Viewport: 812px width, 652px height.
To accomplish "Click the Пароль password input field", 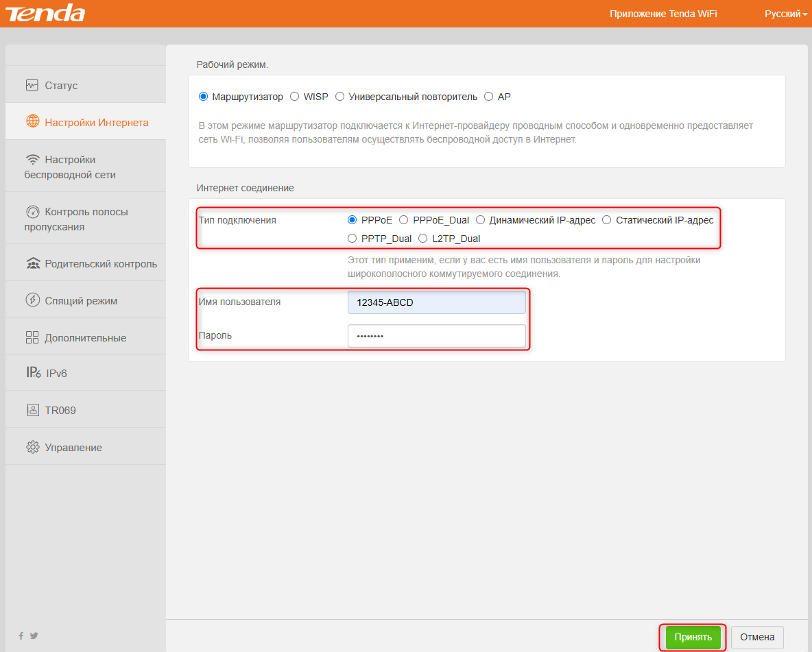I will (x=436, y=336).
